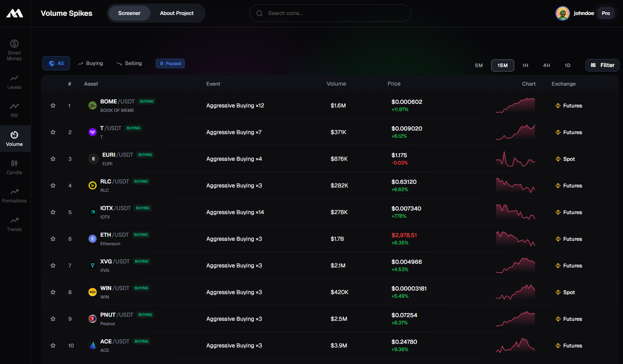Show only Buying events
The width and height of the screenshot is (623, 364).
point(91,63)
